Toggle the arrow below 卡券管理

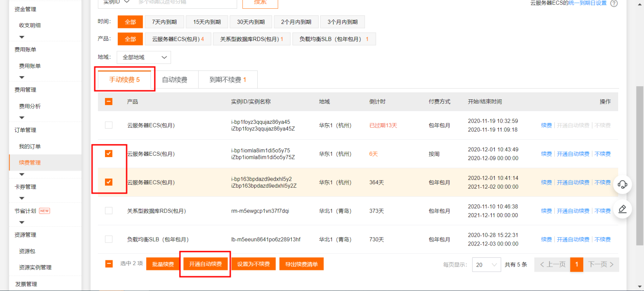pyautogui.click(x=22, y=198)
